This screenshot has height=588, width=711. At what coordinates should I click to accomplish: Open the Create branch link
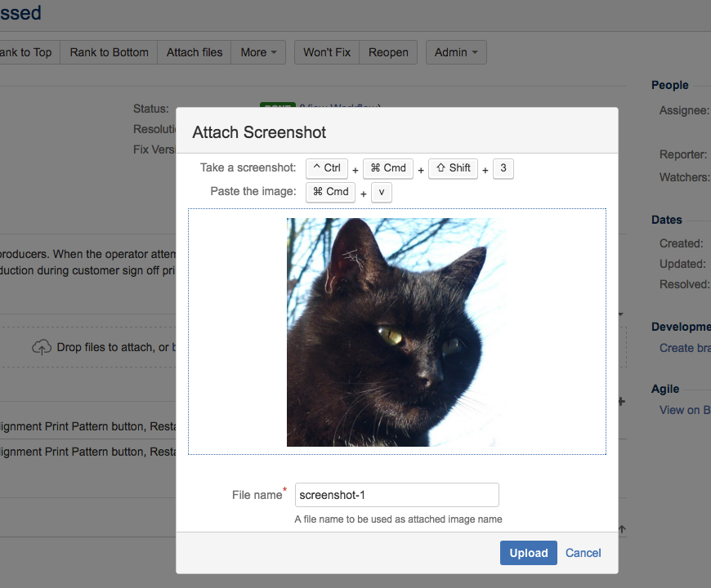685,348
